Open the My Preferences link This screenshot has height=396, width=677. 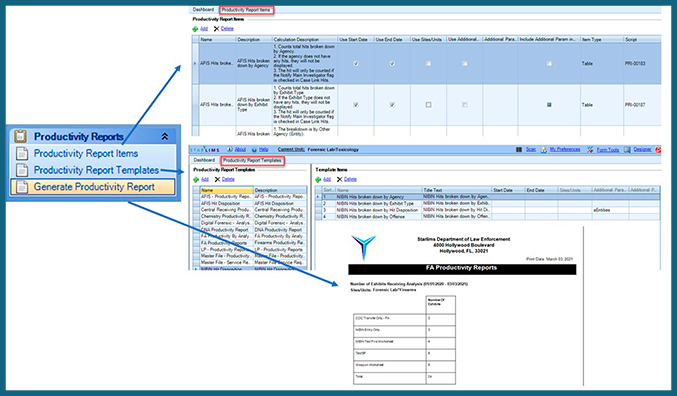[565, 149]
